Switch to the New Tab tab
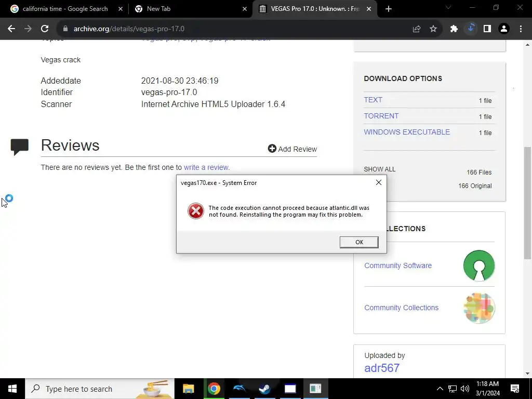 coord(190,9)
